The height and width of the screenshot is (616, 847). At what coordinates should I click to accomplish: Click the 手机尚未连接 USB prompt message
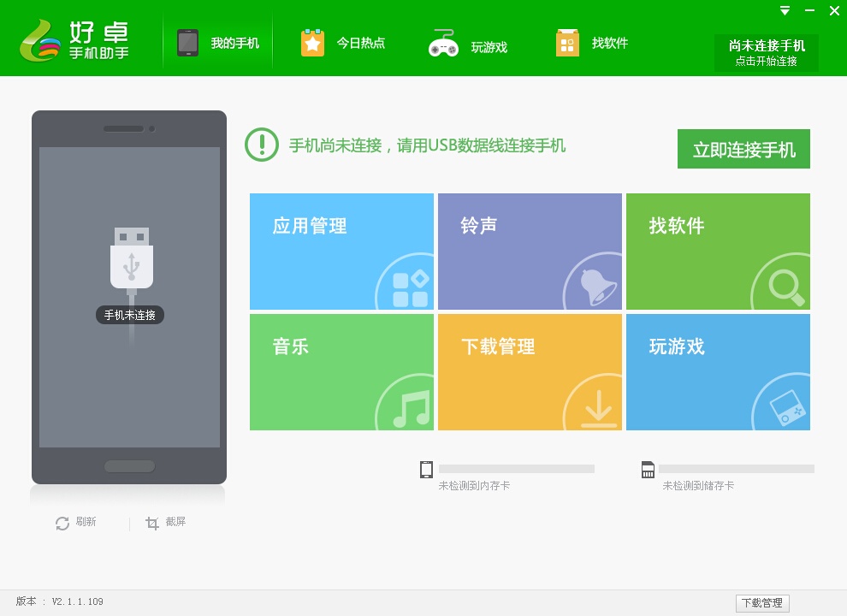(427, 145)
